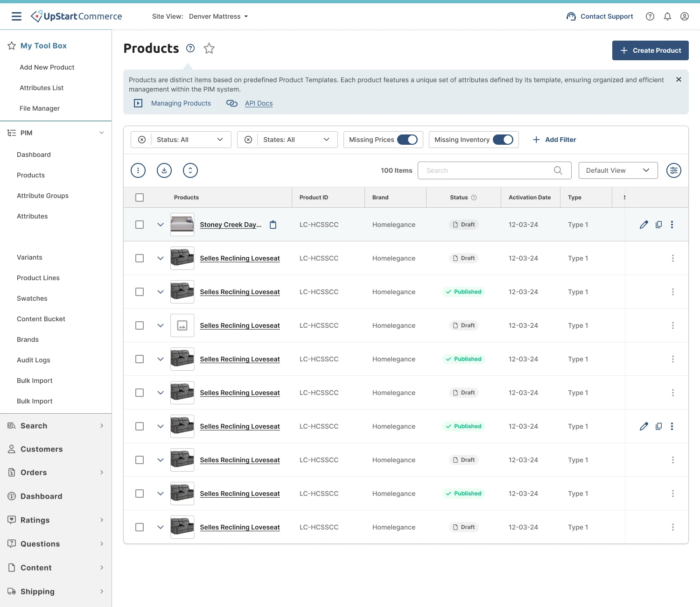700x607 pixels.
Task: Click the Status column info icon
Action: (474, 198)
